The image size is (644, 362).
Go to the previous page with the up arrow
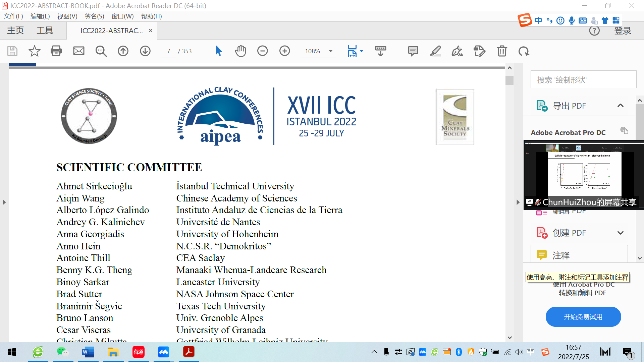pyautogui.click(x=123, y=51)
